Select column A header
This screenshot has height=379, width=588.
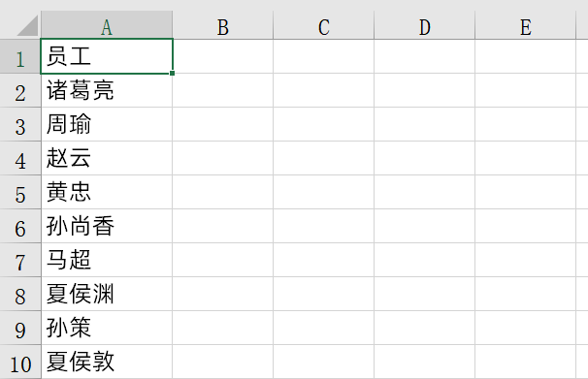107,25
